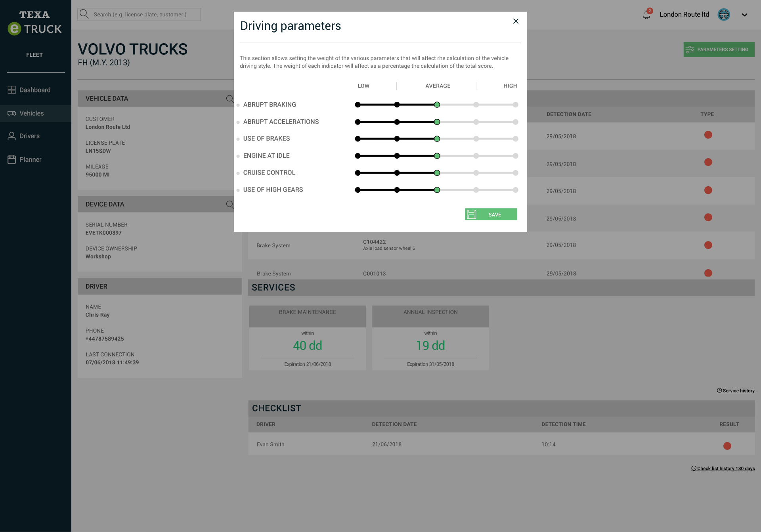The height and width of the screenshot is (532, 761).
Task: Select the Evan Smith checklist row
Action: click(x=501, y=444)
